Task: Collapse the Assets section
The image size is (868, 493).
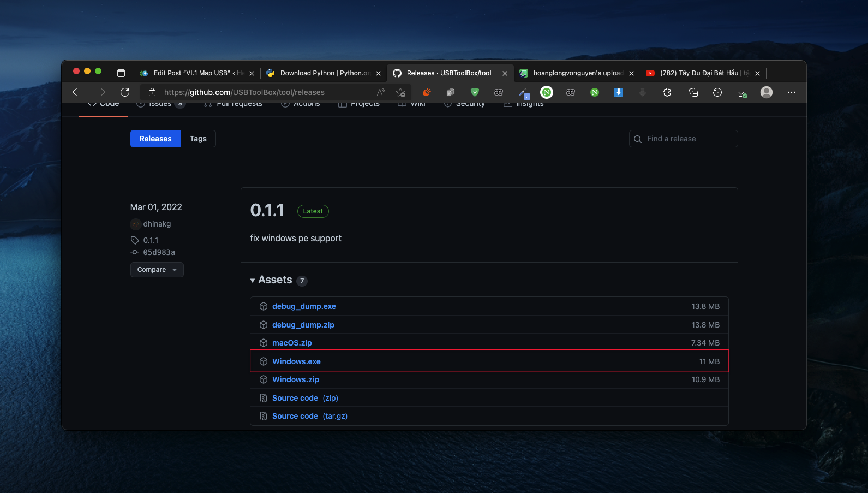Action: pyautogui.click(x=253, y=281)
